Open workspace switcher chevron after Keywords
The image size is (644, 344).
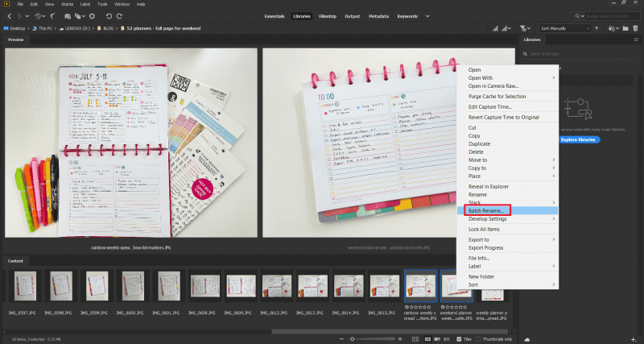[427, 16]
